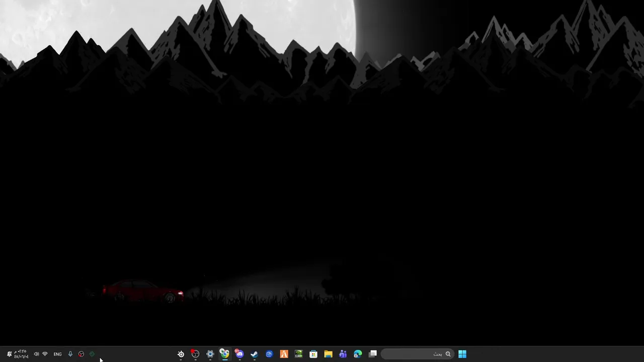Open Task View from the taskbar
The height and width of the screenshot is (362, 644).
tap(373, 354)
